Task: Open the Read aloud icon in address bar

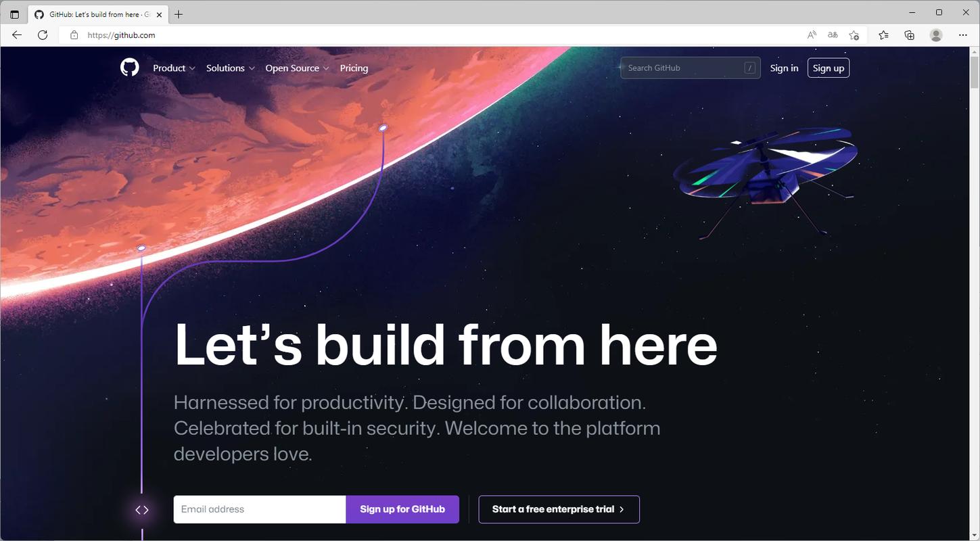Action: pyautogui.click(x=812, y=35)
